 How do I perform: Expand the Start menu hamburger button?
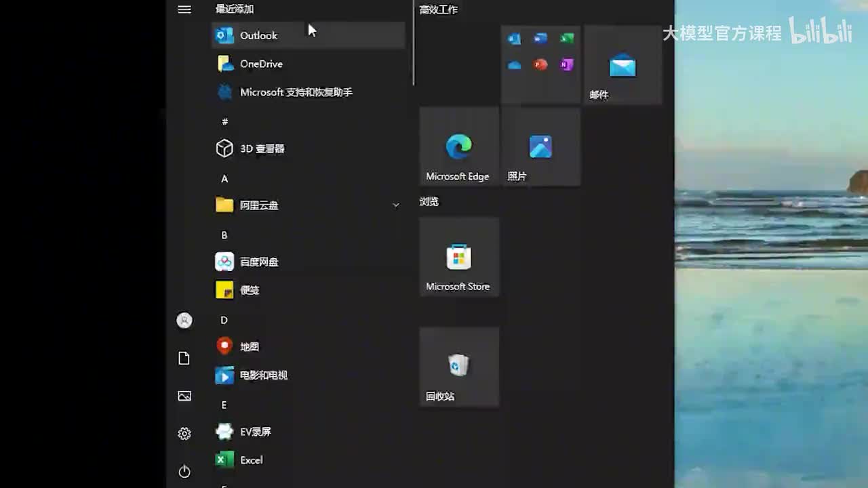(x=184, y=9)
